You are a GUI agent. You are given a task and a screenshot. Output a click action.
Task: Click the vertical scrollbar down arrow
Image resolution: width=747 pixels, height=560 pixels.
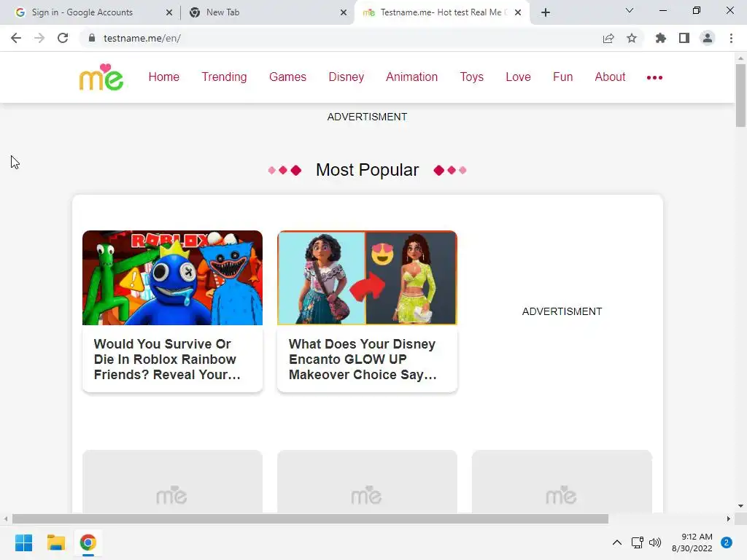tap(740, 506)
